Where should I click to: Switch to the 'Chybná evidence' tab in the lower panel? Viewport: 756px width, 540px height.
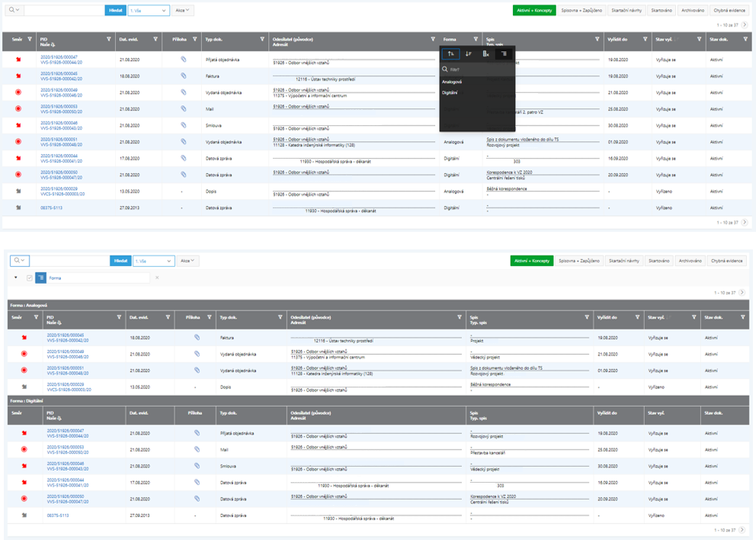click(x=727, y=261)
